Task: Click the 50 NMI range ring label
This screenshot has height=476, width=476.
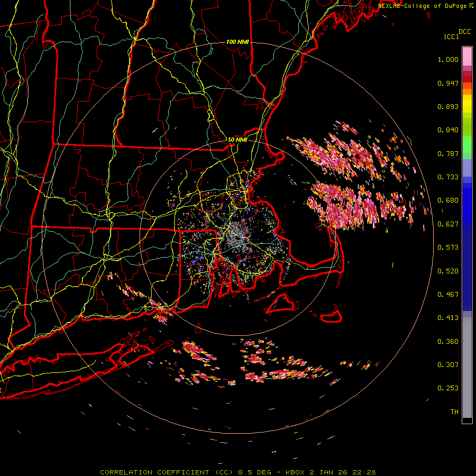Action: click(237, 140)
